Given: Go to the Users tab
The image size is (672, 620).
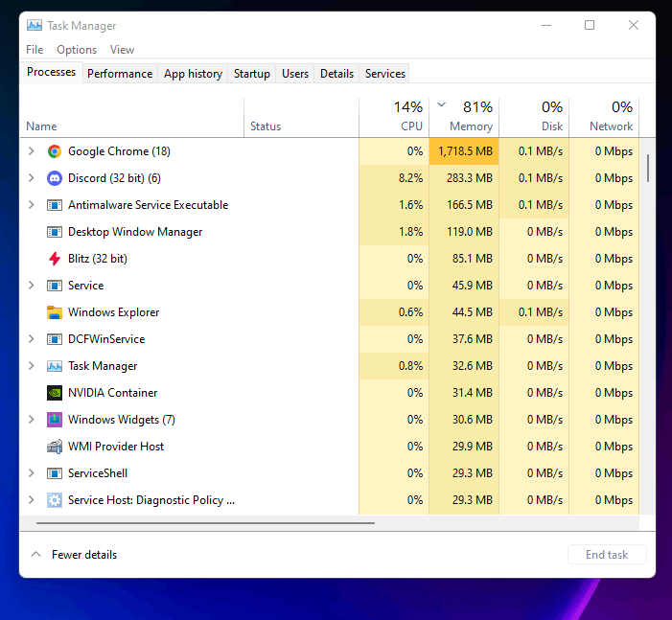Looking at the screenshot, I should pyautogui.click(x=295, y=74).
